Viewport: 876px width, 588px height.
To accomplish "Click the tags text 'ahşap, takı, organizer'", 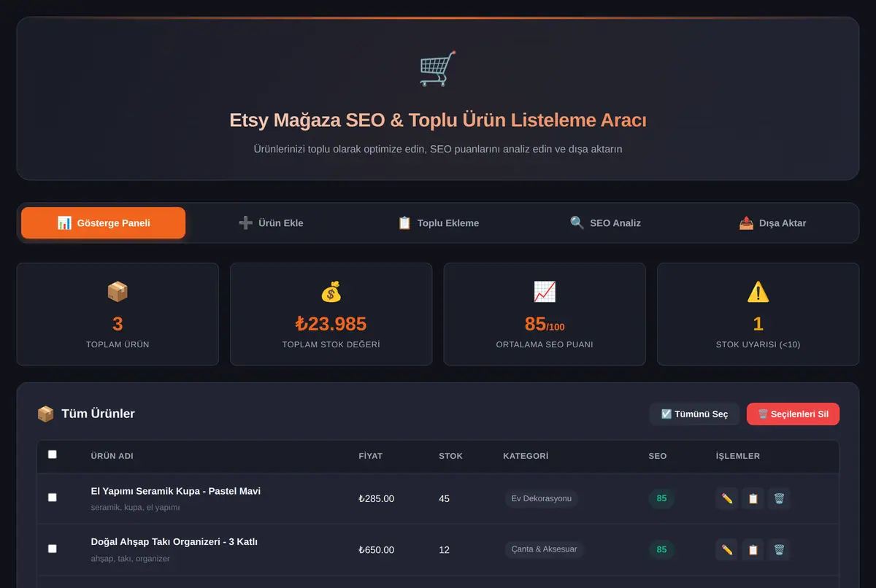I will [130, 559].
